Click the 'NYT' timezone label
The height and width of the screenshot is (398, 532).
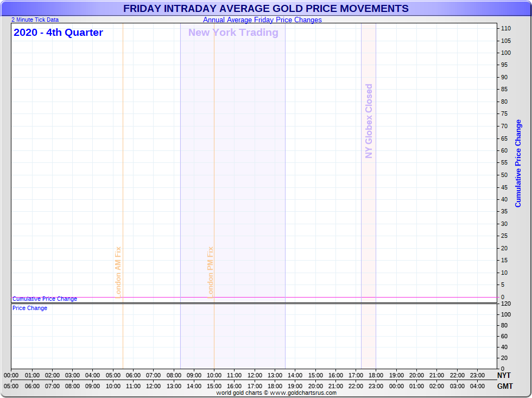coord(504,375)
